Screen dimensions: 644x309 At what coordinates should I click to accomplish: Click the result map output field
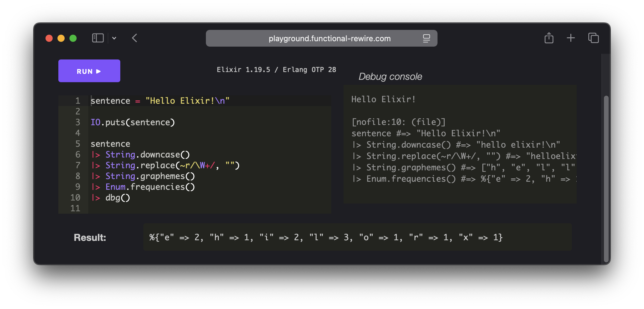[357, 237]
